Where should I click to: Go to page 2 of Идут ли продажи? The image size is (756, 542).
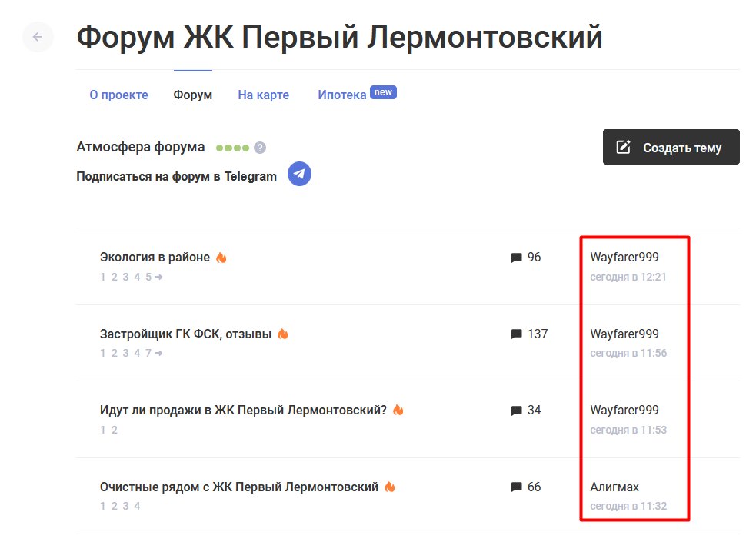pos(115,430)
